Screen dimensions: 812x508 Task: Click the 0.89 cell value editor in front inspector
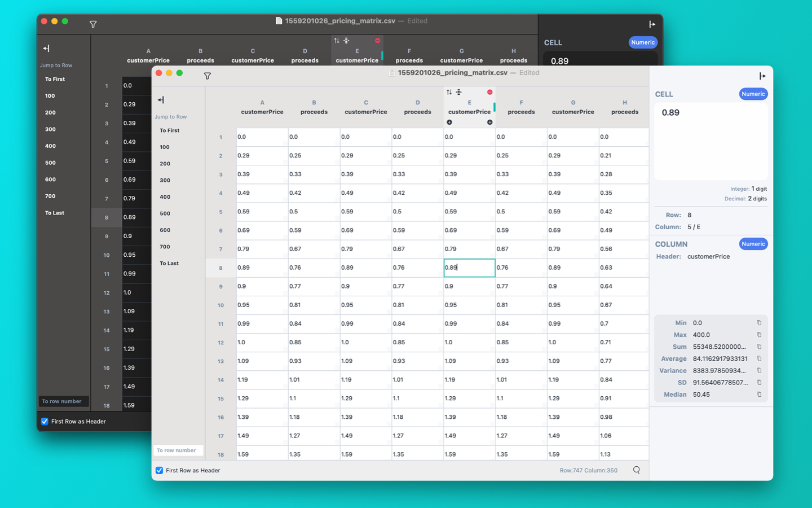point(710,141)
